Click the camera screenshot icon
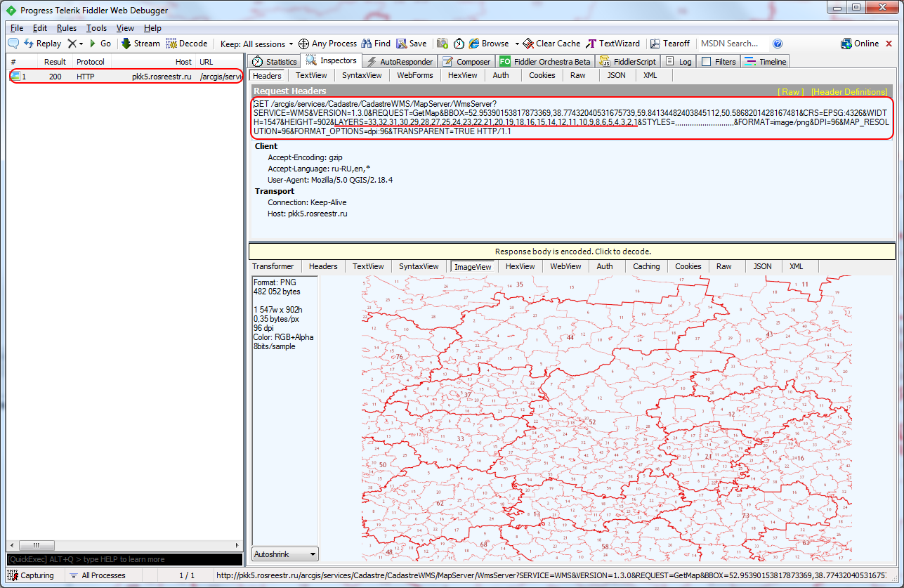 click(443, 44)
